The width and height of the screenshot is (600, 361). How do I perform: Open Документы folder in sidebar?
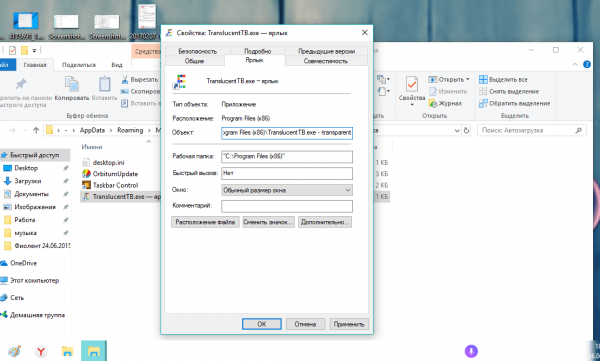pyautogui.click(x=31, y=194)
